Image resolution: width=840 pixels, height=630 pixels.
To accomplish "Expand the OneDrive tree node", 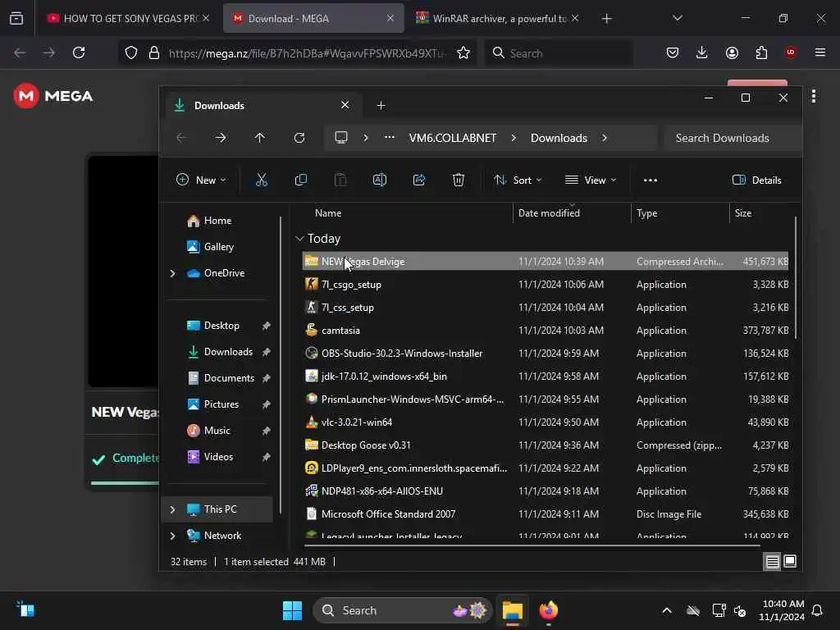I will 172,273.
